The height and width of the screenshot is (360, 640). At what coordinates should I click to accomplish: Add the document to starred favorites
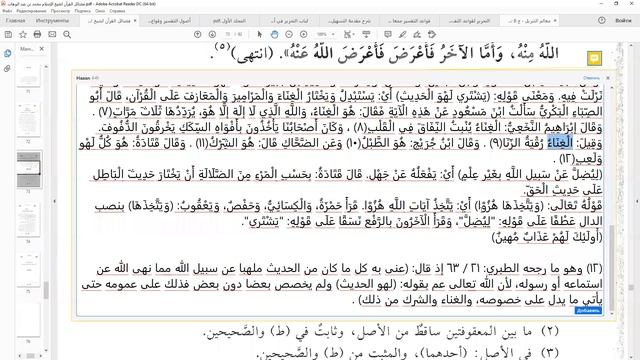coord(23,35)
